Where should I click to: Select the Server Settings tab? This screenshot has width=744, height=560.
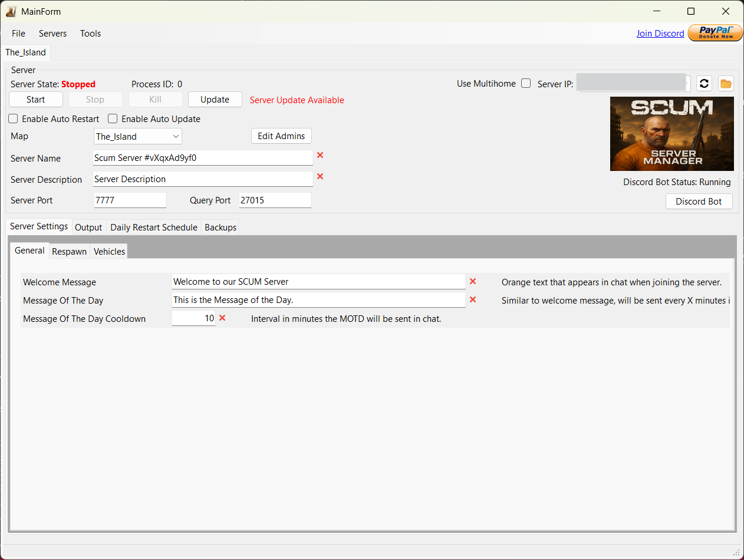coord(39,227)
